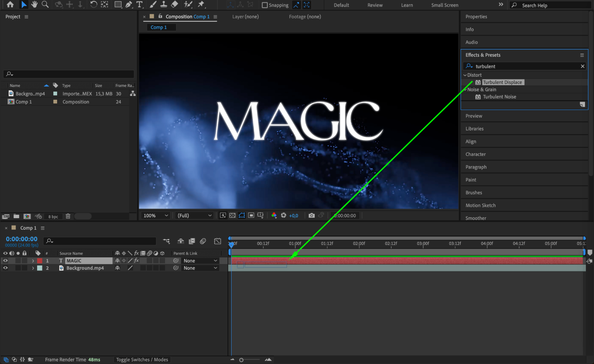
Task: Delete selected project item with trash icon
Action: point(68,216)
